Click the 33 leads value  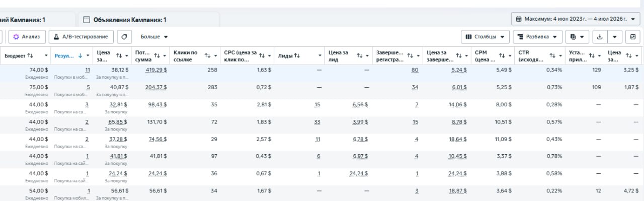tap(317, 121)
